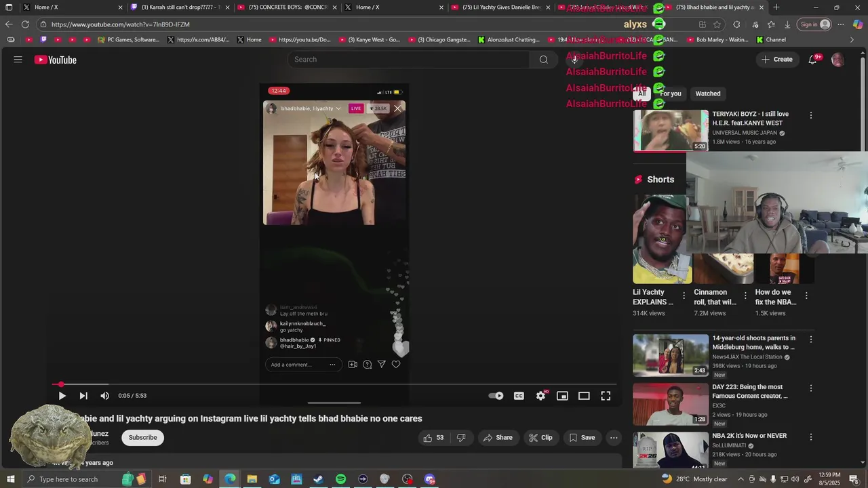The width and height of the screenshot is (868, 488).
Task: Toggle closed captions
Action: tap(519, 396)
